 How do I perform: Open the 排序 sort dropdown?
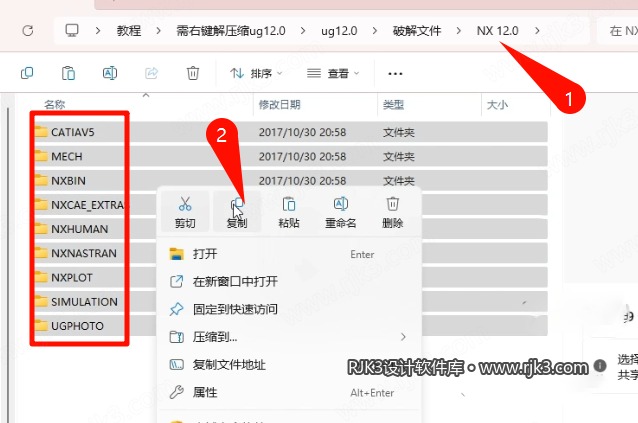click(256, 73)
